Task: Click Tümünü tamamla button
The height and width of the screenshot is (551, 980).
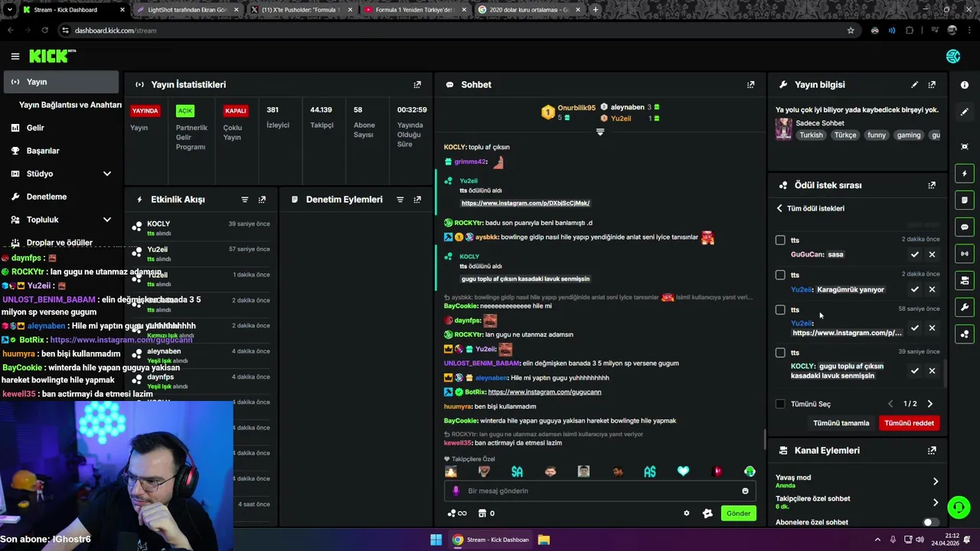Action: 841,423
